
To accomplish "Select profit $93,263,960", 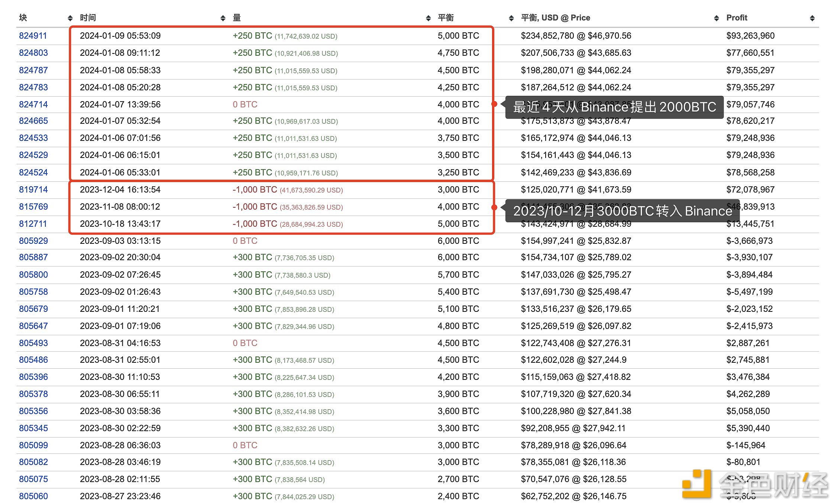I will pos(750,36).
